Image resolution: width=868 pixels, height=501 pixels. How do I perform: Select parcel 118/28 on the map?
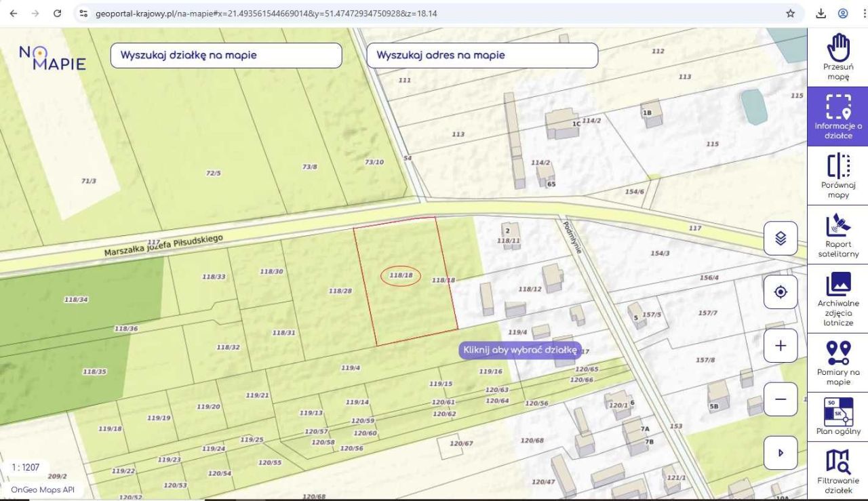[x=340, y=291]
